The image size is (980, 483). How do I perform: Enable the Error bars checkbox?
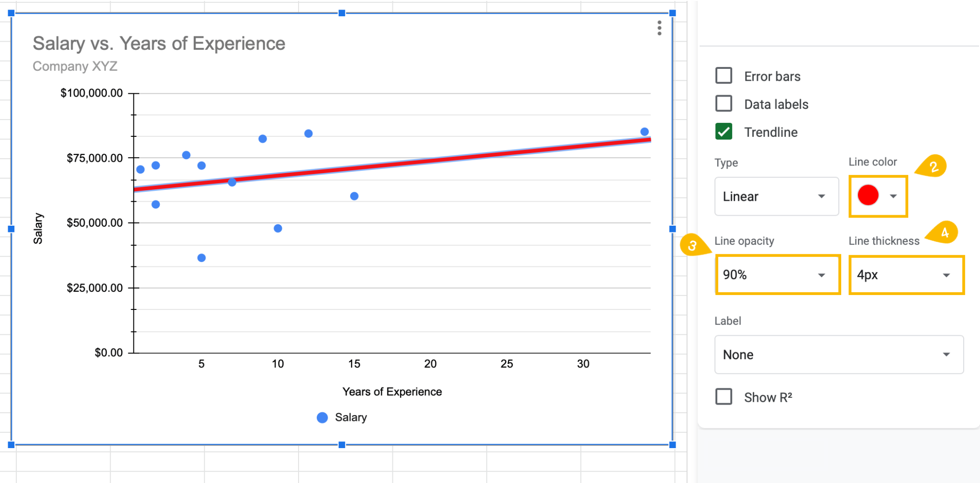pyautogui.click(x=724, y=76)
